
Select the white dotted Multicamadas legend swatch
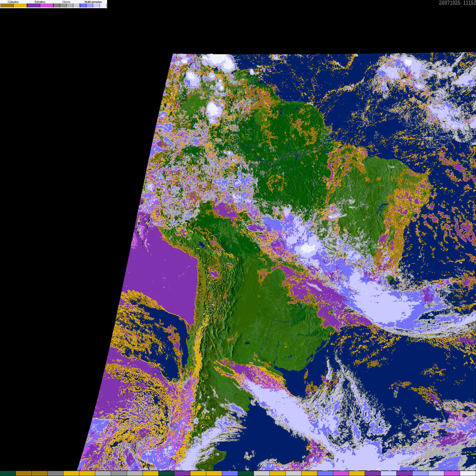(103, 5)
